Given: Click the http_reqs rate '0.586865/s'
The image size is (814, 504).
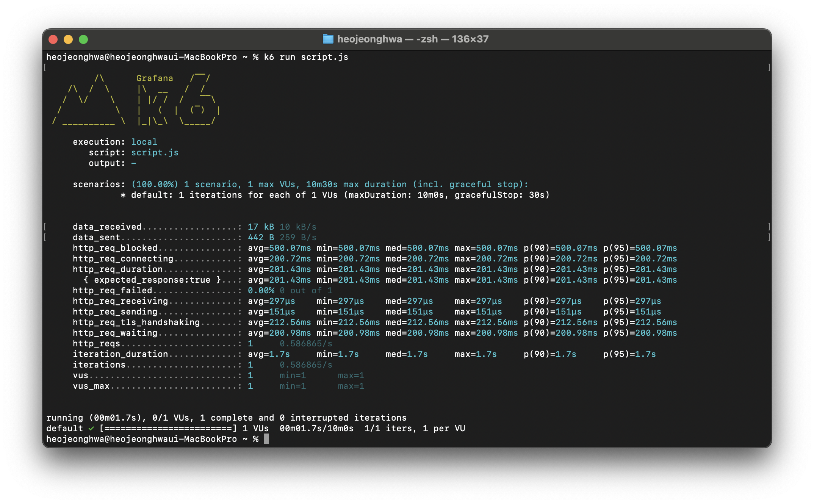Looking at the screenshot, I should [306, 344].
